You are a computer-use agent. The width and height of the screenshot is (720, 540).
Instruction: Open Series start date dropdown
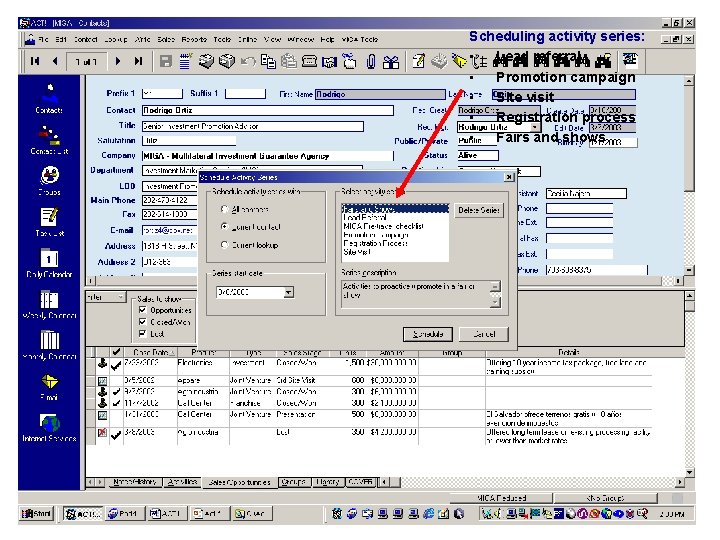[288, 292]
